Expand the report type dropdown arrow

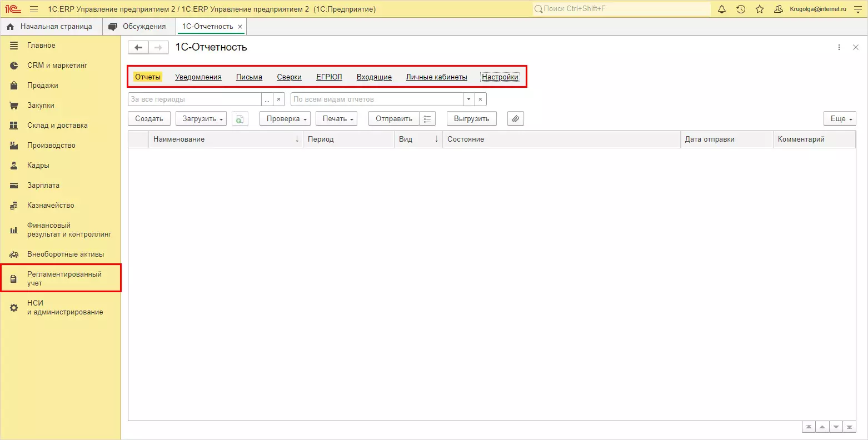coord(469,99)
